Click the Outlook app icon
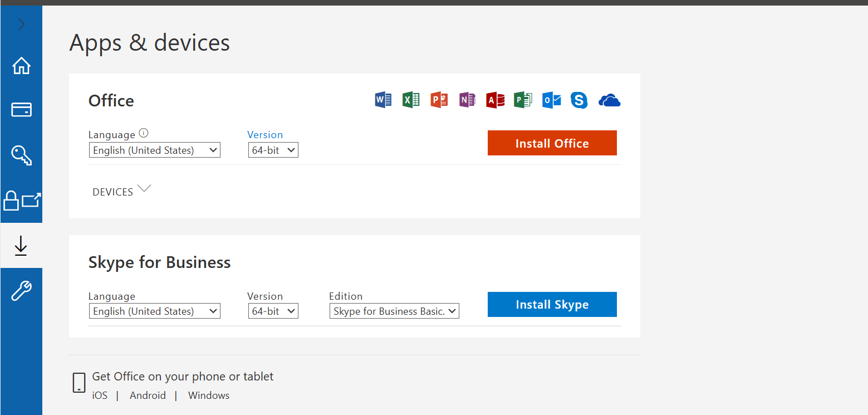Image resolution: width=868 pixels, height=415 pixels. tap(551, 100)
